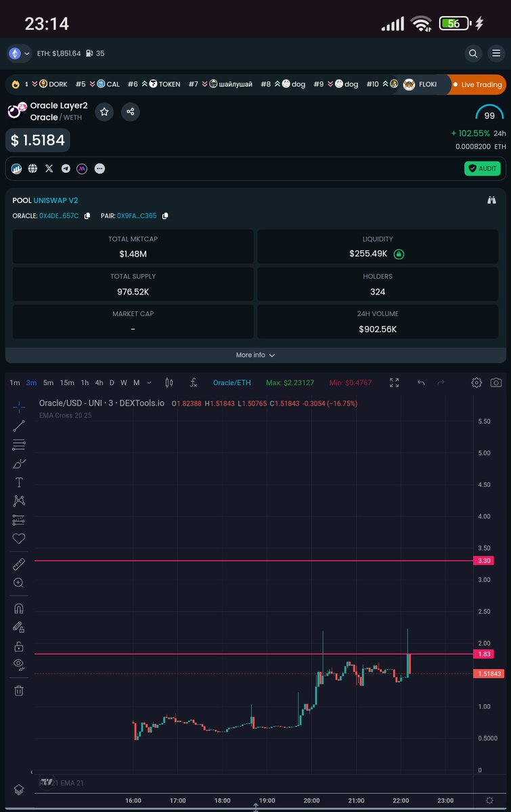Click the 1.83 price line label
The image size is (511, 812).
485,654
